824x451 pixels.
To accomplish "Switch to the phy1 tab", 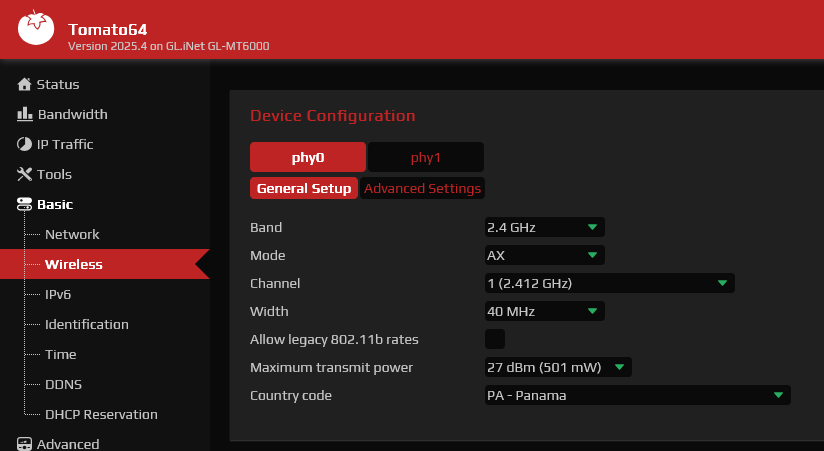I will coord(425,157).
